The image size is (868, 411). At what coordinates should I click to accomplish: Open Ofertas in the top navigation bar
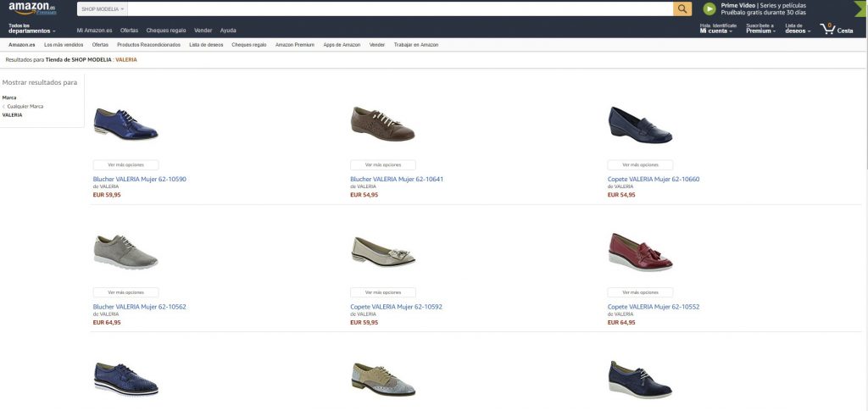pyautogui.click(x=129, y=31)
